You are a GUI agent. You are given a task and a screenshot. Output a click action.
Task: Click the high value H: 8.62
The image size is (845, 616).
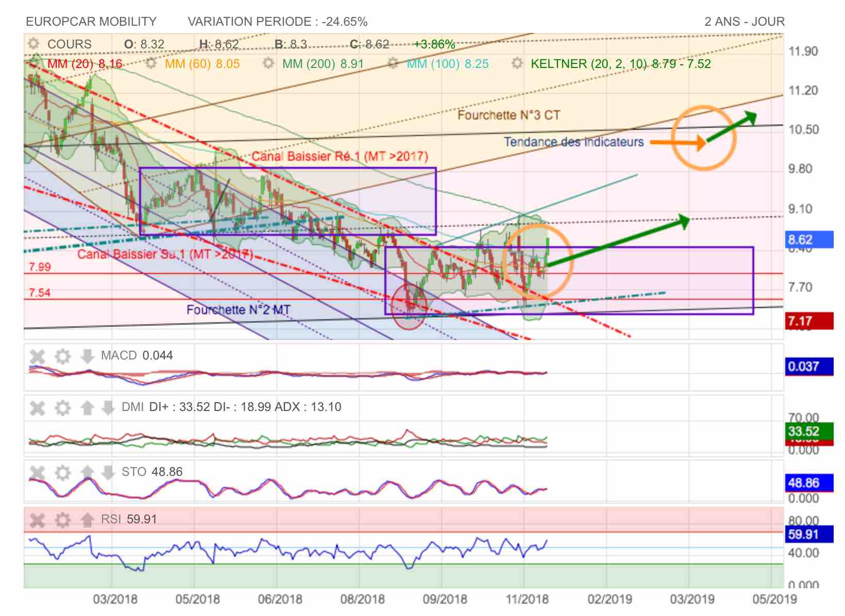[x=219, y=44]
